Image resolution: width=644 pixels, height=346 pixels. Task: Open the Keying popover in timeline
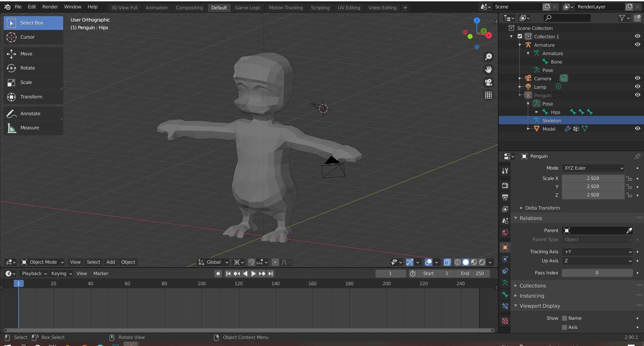pyautogui.click(x=61, y=273)
